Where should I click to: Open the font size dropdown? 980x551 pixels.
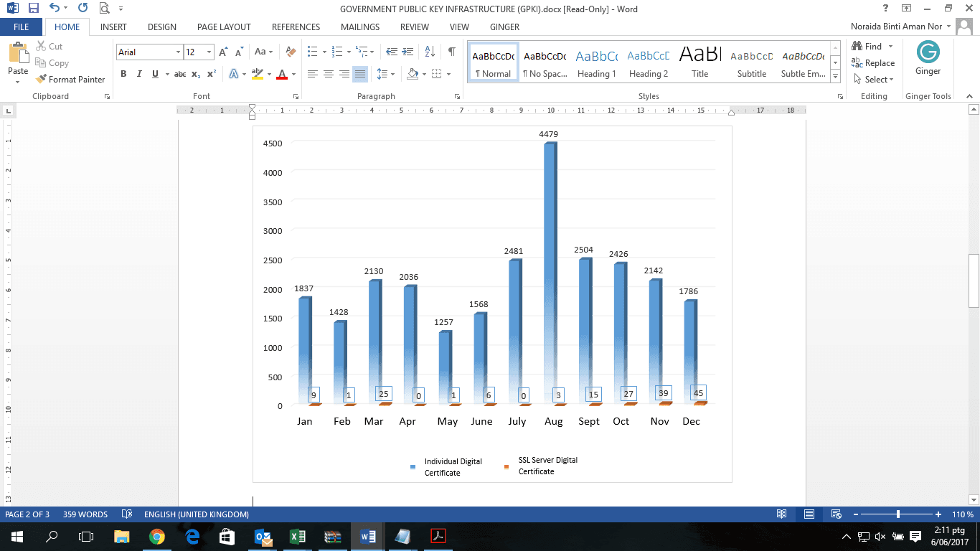pos(209,52)
